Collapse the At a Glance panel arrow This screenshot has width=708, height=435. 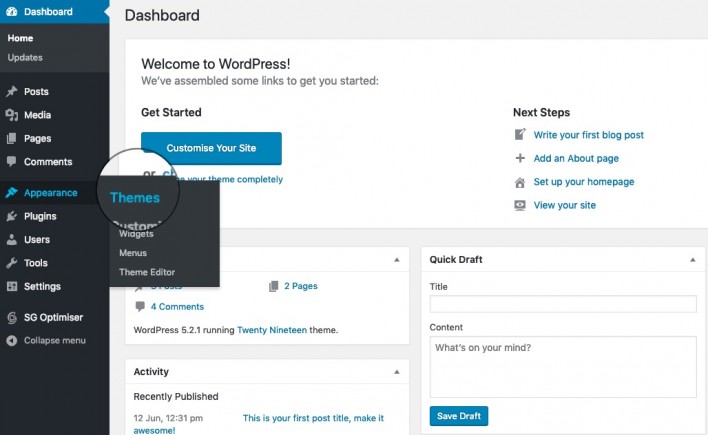pyautogui.click(x=397, y=260)
